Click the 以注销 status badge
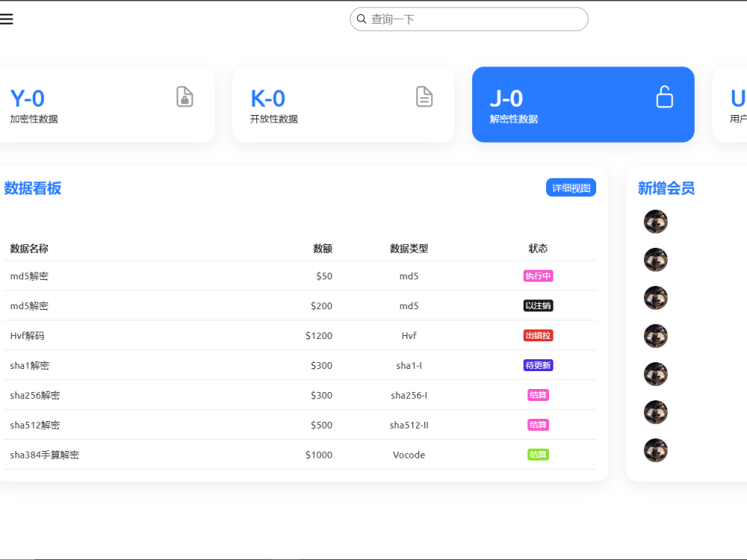Image resolution: width=747 pixels, height=560 pixels. tap(538, 305)
